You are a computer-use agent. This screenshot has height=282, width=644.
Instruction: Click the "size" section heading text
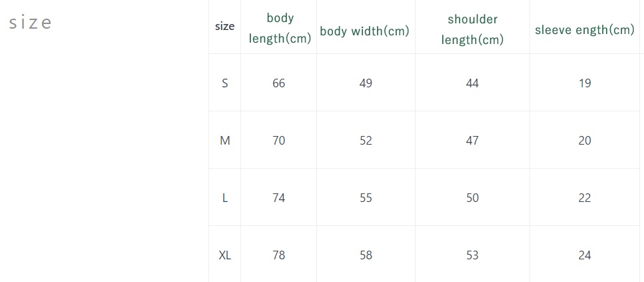(x=30, y=23)
